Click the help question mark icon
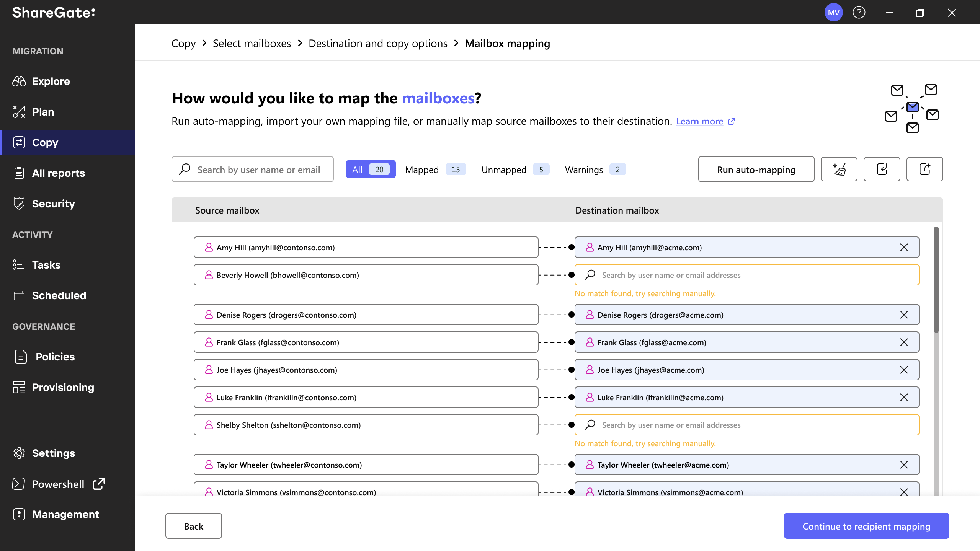 [x=859, y=12]
